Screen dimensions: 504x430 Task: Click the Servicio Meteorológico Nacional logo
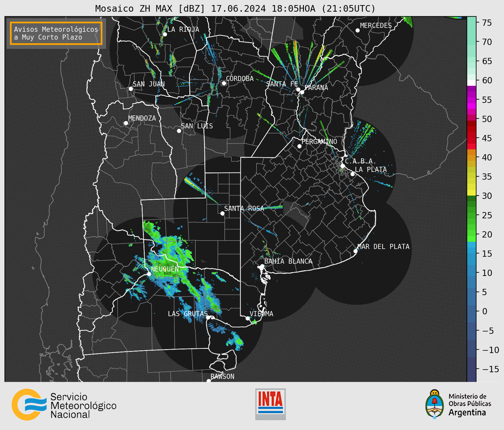tap(64, 405)
